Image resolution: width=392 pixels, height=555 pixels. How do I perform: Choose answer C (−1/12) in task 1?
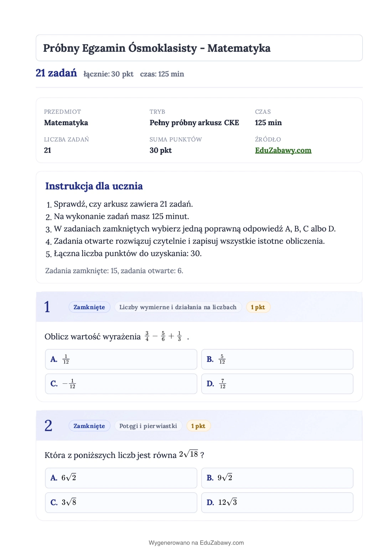[x=121, y=384]
